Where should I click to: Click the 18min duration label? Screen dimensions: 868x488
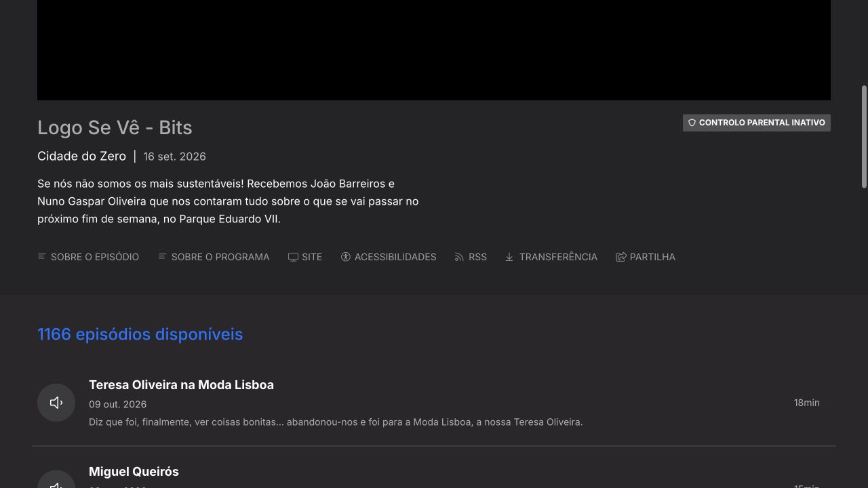click(807, 403)
